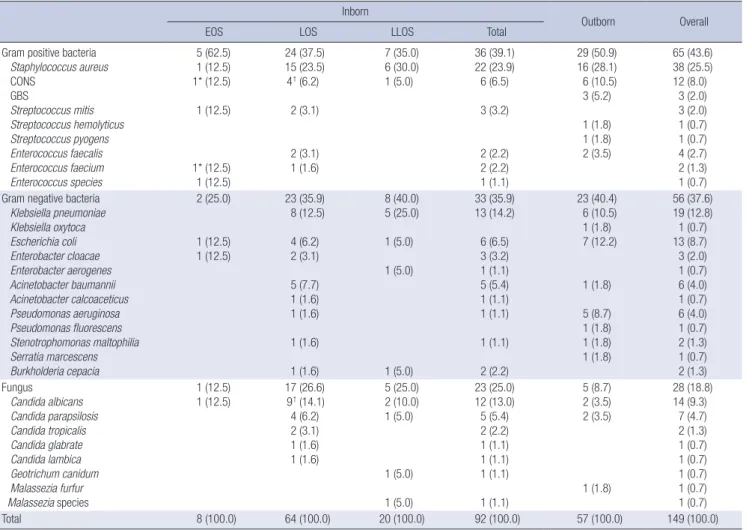Select the 'Gram positive bacteria' row label

[x=49, y=53]
